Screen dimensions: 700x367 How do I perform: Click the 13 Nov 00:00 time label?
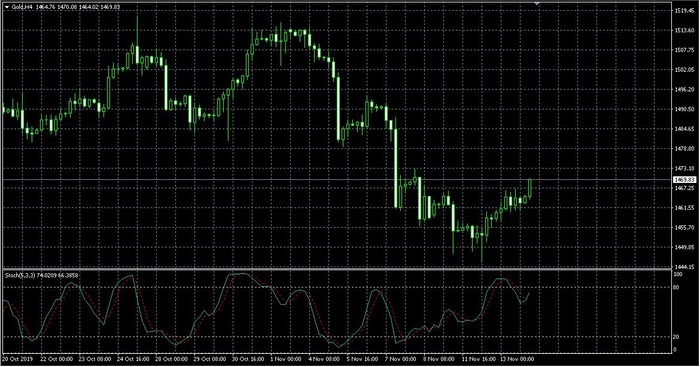pos(517,359)
